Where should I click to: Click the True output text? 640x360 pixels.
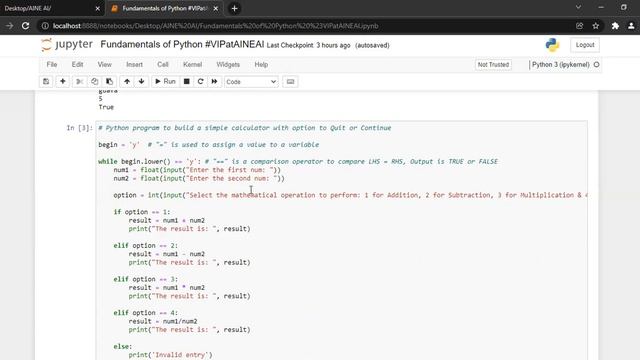tap(106, 107)
